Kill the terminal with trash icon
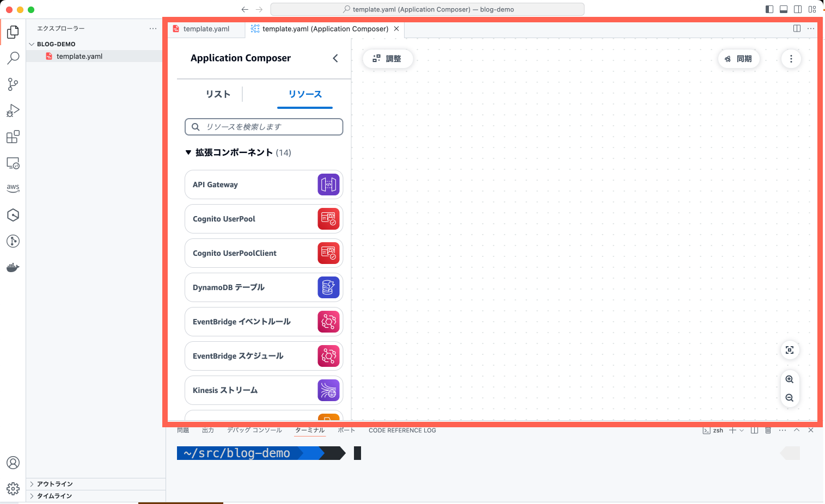Screen dimensions: 825x504 tap(768, 430)
